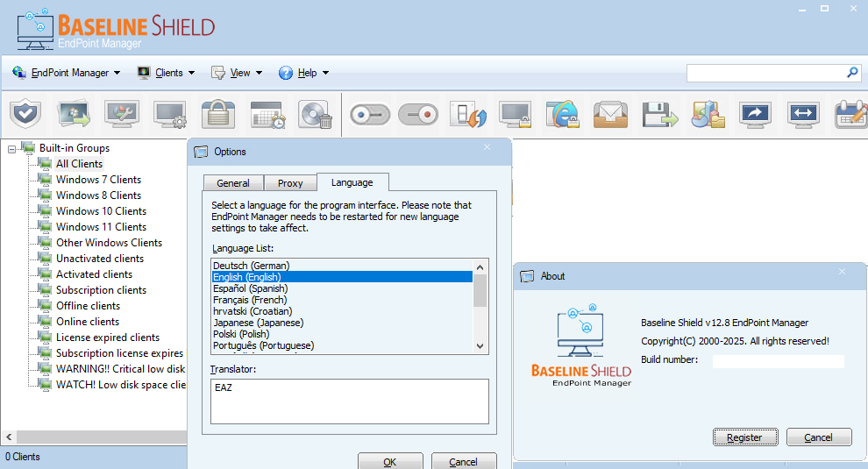Select WATCH! Low disk space group
The image size is (868, 469).
pyautogui.click(x=120, y=385)
